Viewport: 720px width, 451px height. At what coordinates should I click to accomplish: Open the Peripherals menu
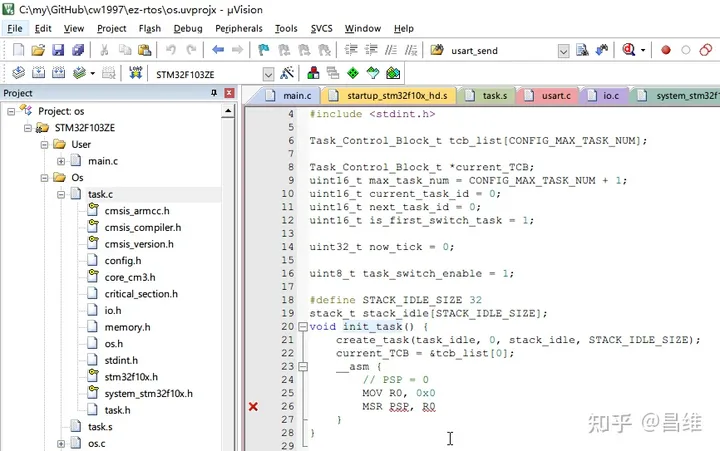click(239, 28)
